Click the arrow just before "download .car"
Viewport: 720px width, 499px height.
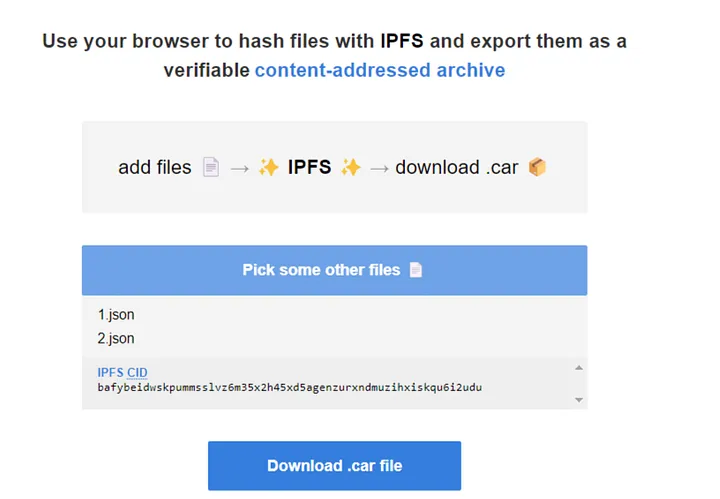click(x=380, y=168)
